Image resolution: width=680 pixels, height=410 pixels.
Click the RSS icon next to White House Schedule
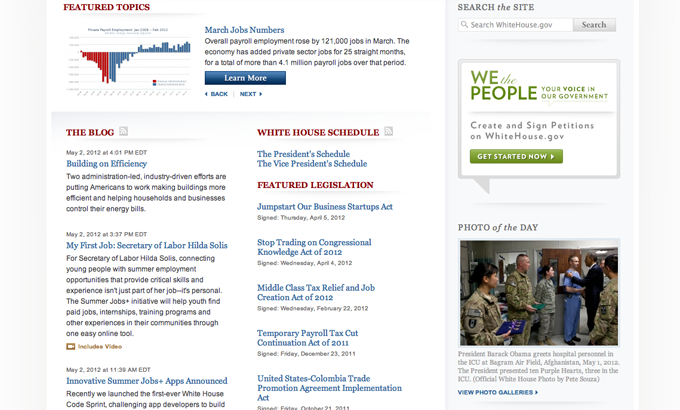click(389, 131)
